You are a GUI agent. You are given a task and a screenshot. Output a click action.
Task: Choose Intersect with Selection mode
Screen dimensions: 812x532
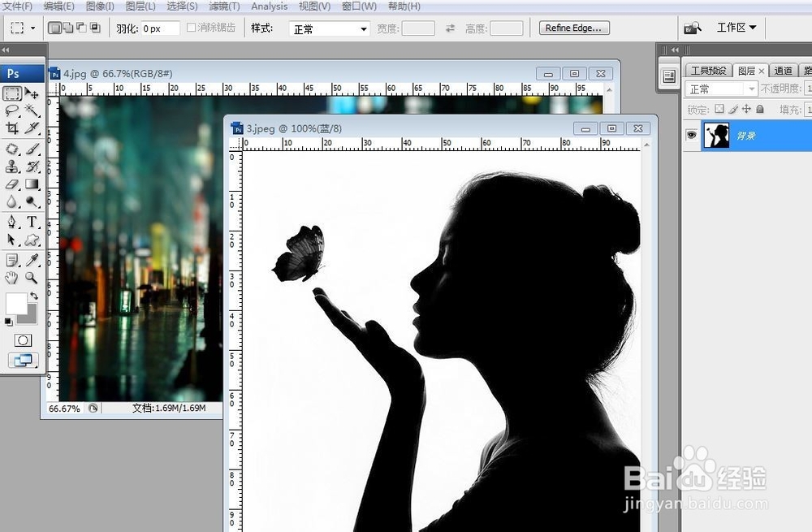pos(95,28)
